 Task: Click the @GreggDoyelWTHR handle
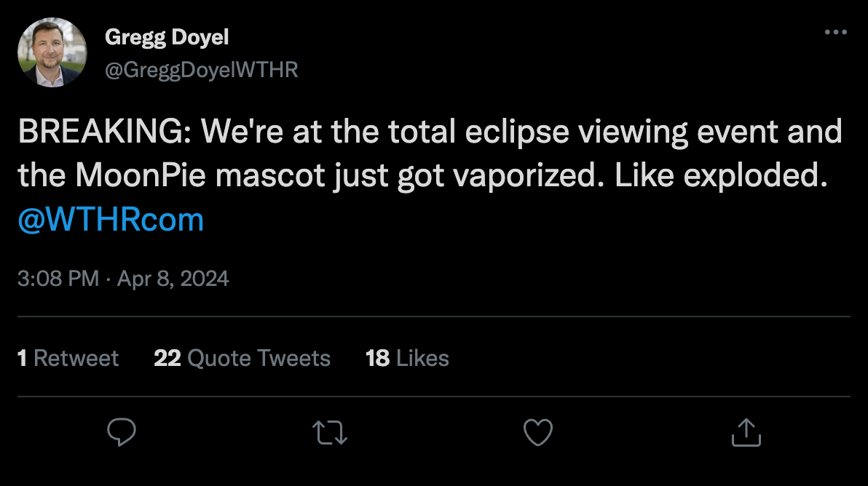[201, 69]
